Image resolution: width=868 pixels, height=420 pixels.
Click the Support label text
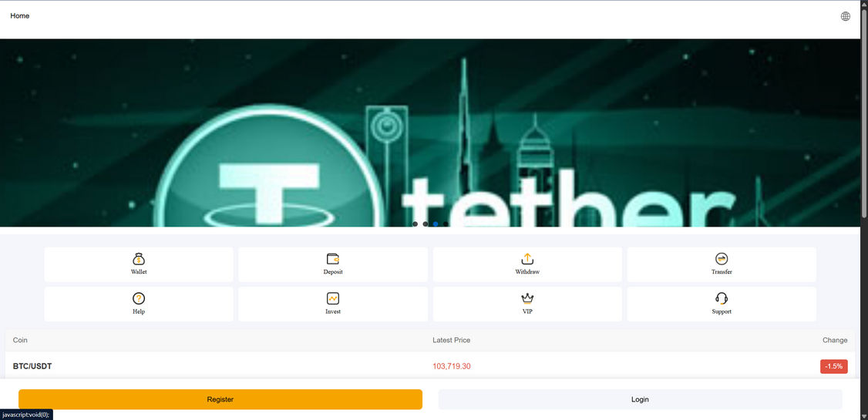722,311
